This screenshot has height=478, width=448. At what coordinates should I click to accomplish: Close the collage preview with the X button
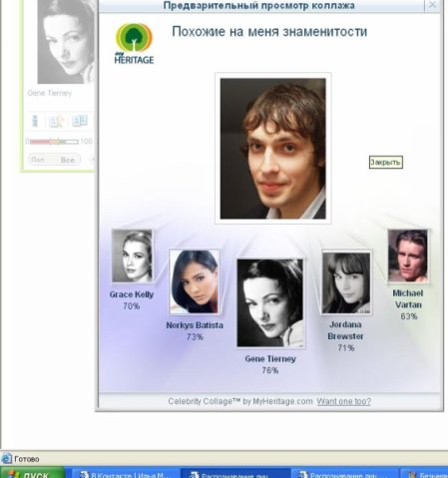click(x=432, y=5)
